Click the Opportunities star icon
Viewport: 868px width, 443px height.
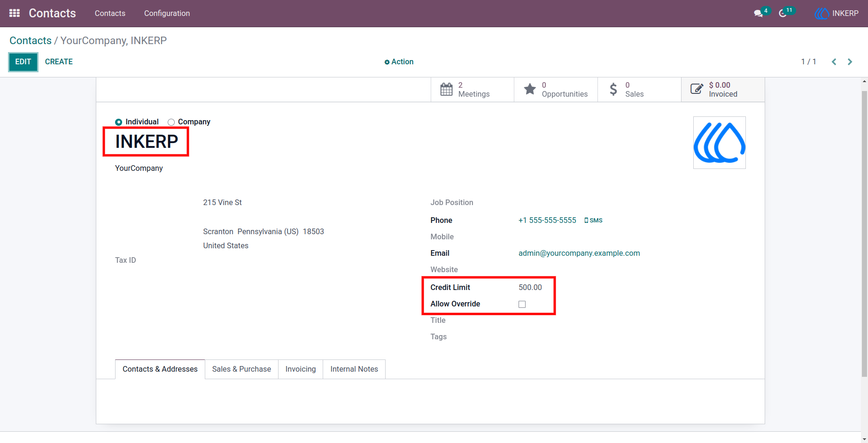[x=530, y=89]
